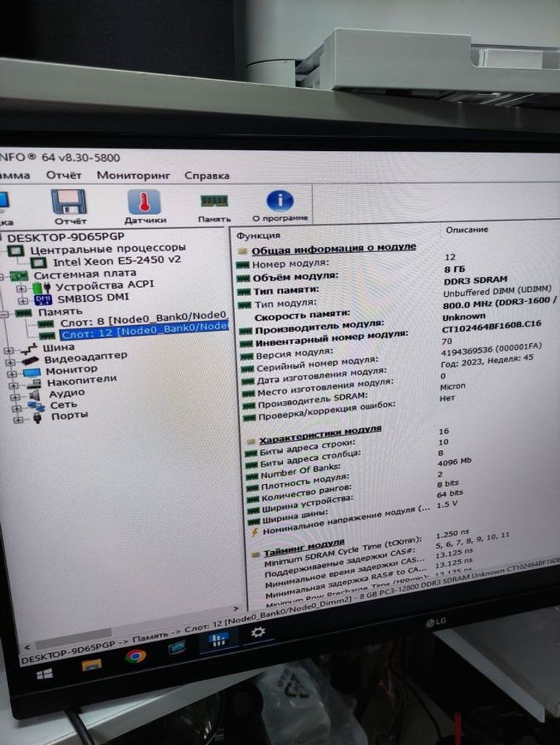The image size is (560, 745).
Task: Select memory Слот: 12 entry
Action: pyautogui.click(x=144, y=329)
